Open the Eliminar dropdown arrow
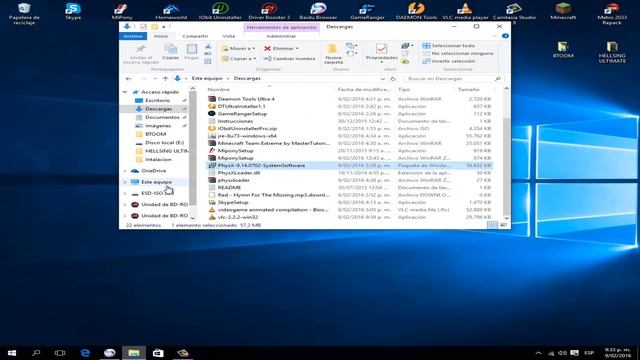 [x=297, y=49]
